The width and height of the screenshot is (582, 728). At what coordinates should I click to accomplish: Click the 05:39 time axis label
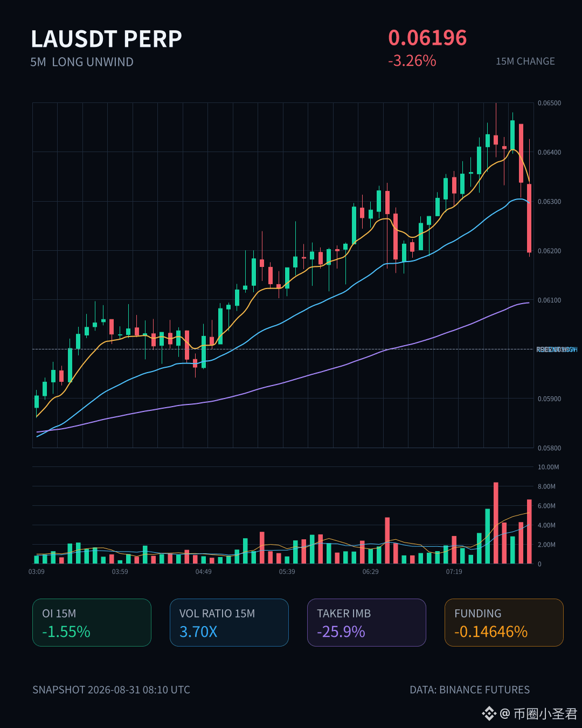pos(287,572)
